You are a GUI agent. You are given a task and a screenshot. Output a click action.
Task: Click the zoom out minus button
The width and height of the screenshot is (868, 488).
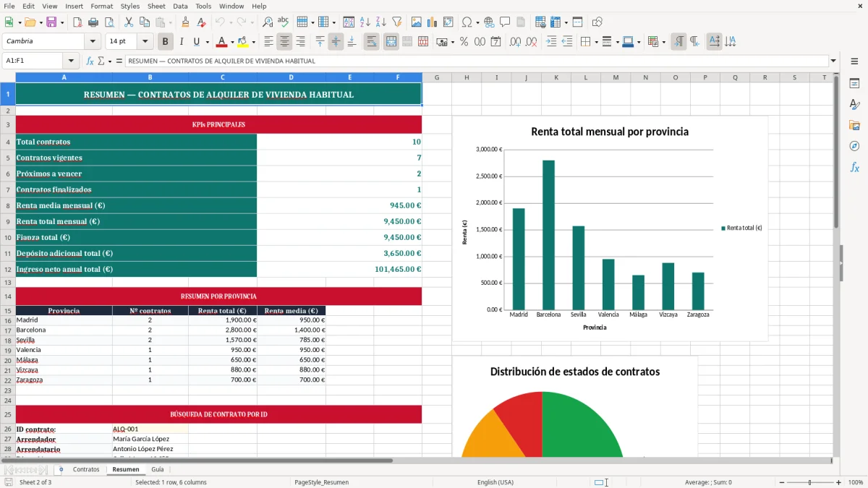[781, 482]
